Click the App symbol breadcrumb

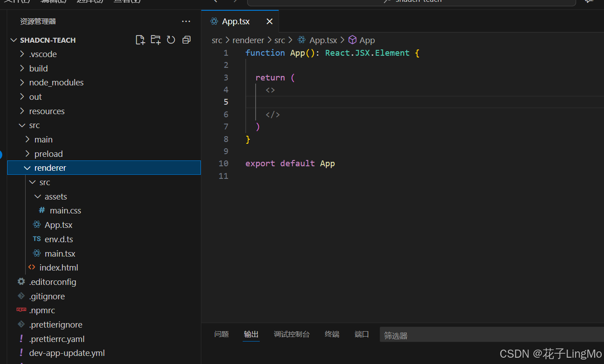pos(367,40)
